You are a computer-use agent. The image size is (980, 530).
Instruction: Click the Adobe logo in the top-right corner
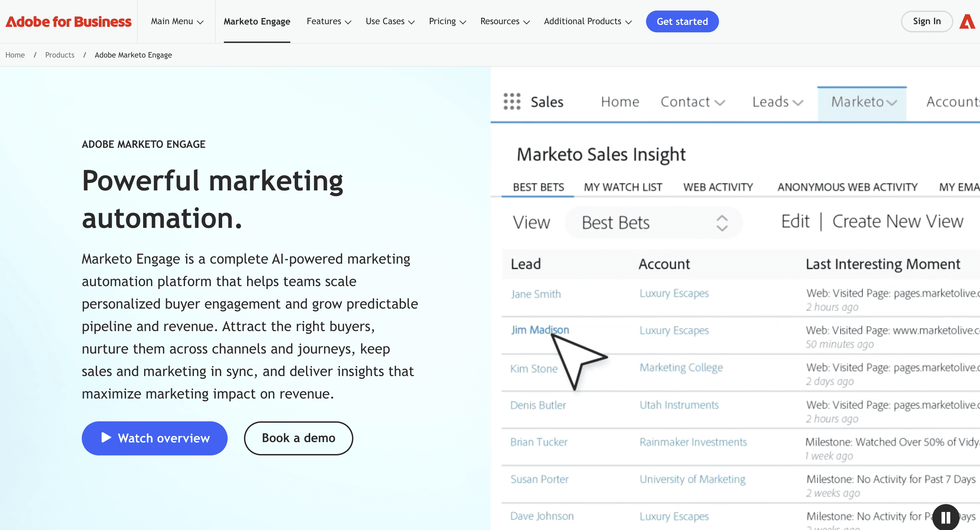pyautogui.click(x=967, y=21)
